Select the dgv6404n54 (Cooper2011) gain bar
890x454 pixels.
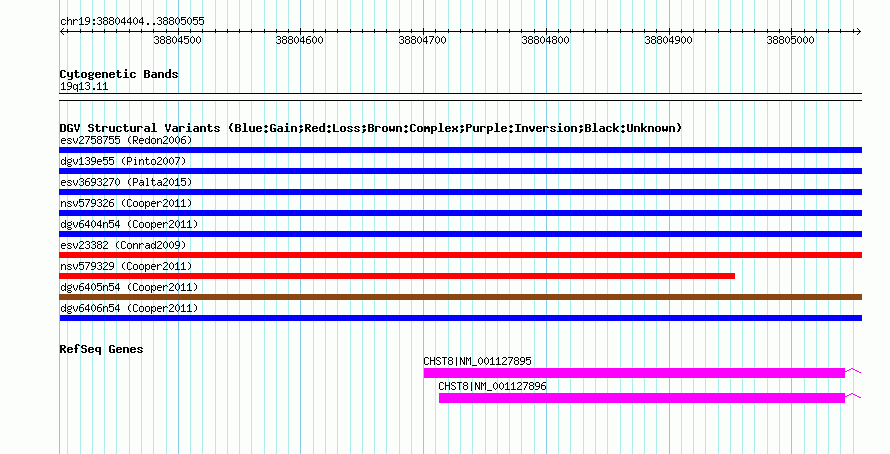click(460, 234)
